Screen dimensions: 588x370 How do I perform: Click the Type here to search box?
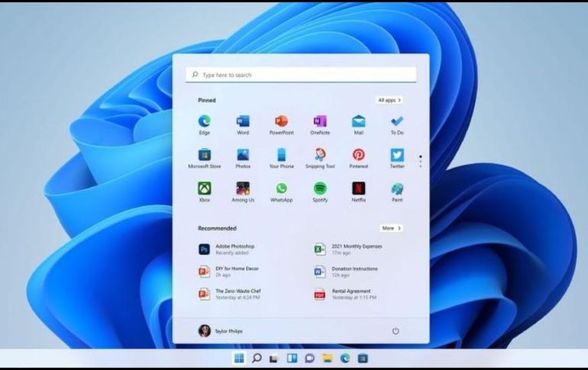pos(301,75)
